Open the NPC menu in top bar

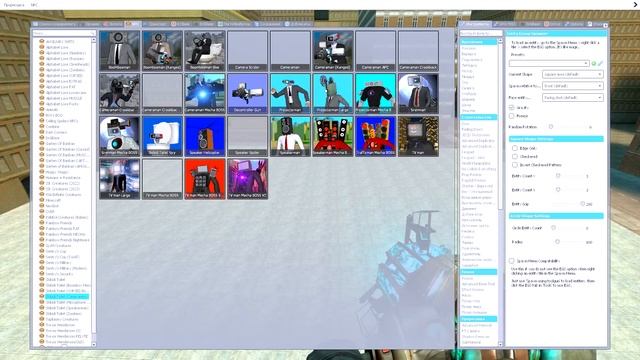click(34, 5)
